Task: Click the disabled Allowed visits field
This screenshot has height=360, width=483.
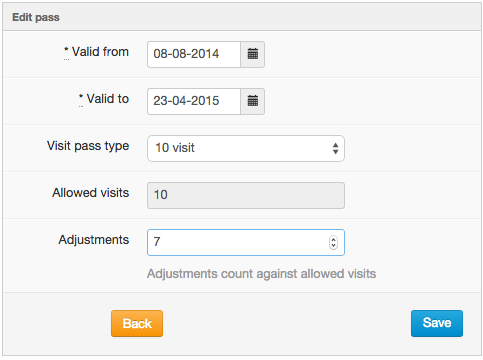Action: (x=246, y=195)
